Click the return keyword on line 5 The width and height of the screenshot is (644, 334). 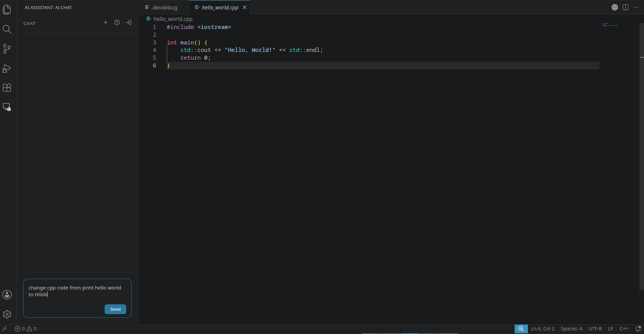pyautogui.click(x=190, y=58)
